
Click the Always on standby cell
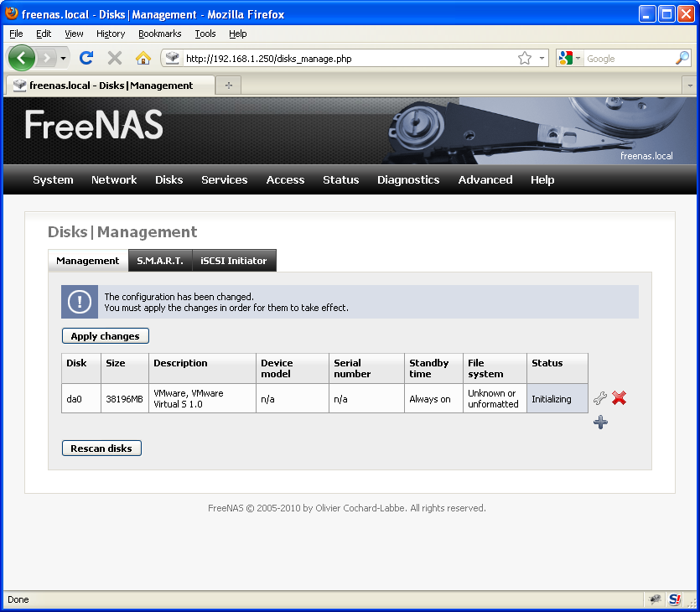point(433,398)
